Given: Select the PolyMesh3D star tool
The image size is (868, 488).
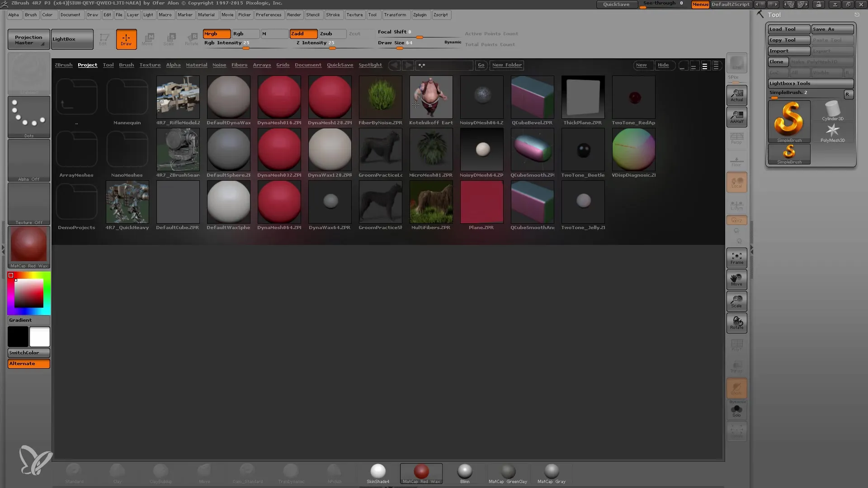Looking at the screenshot, I should [832, 133].
